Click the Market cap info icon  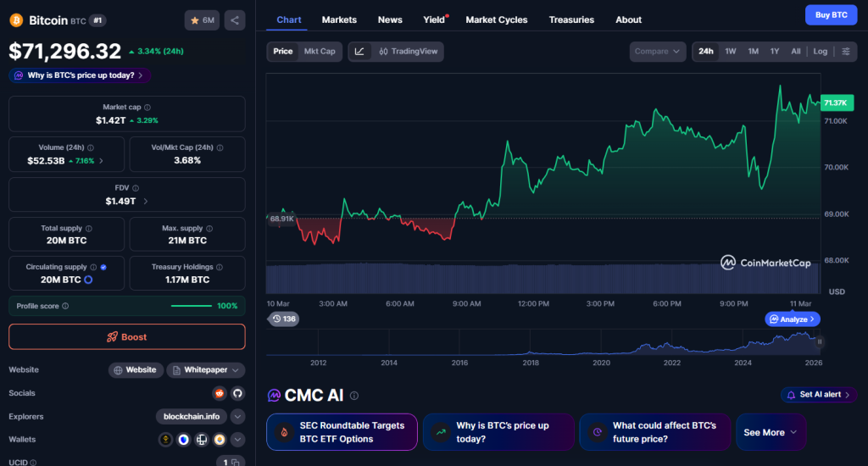click(147, 108)
